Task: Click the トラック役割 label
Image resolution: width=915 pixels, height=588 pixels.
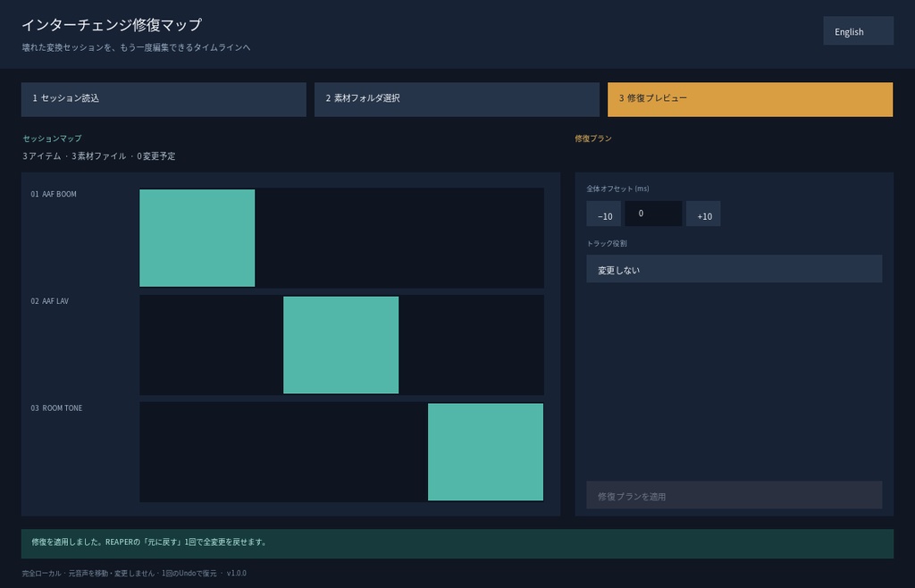Action: click(x=607, y=243)
